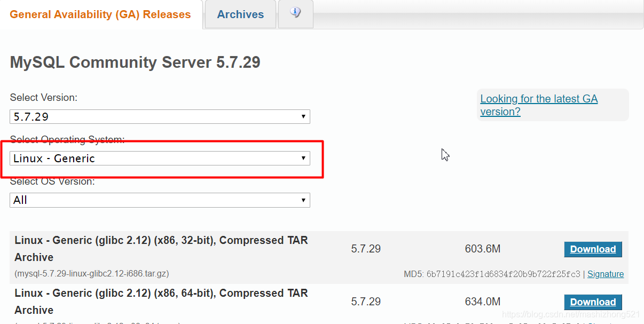Click the 603.6M file size label
Image resolution: width=644 pixels, height=324 pixels.
483,249
